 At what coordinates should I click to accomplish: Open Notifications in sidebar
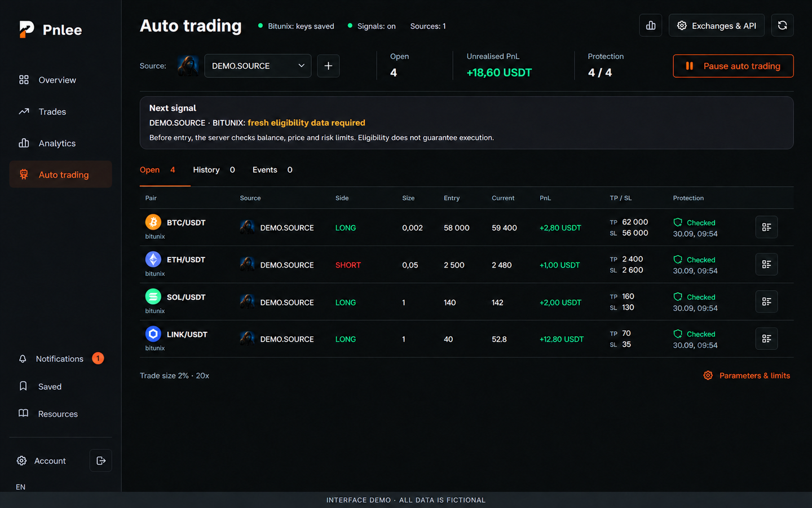[59, 359]
